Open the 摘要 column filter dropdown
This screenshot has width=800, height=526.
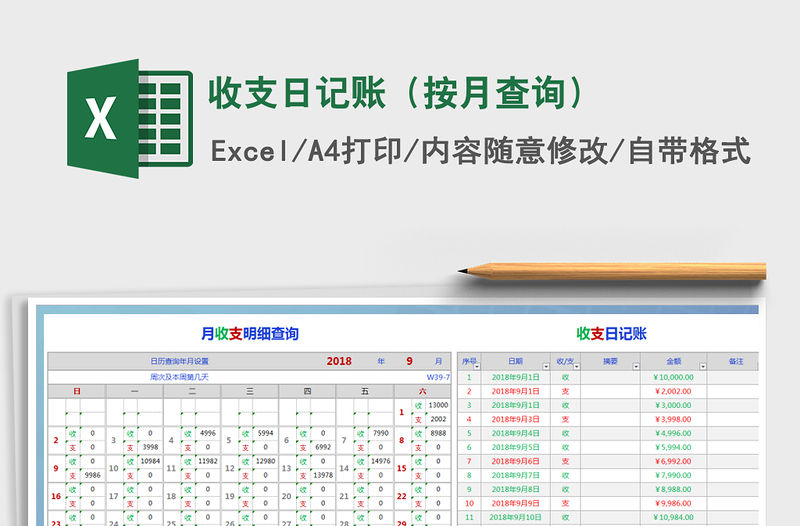636,366
